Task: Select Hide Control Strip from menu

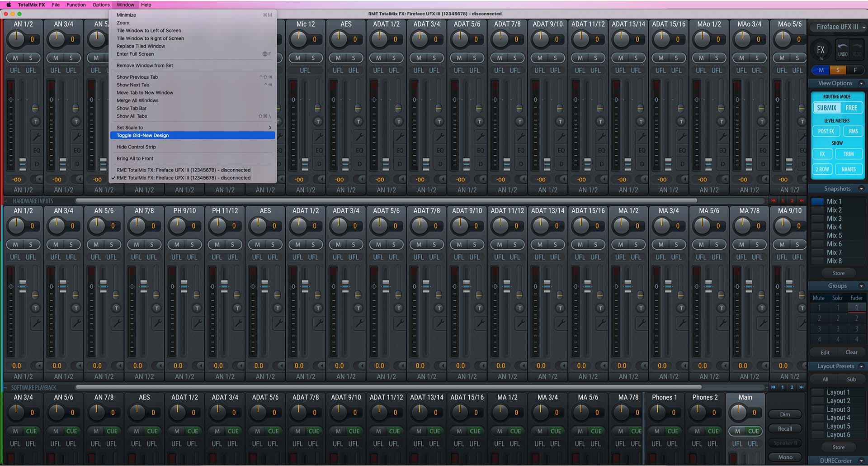Action: point(193,147)
